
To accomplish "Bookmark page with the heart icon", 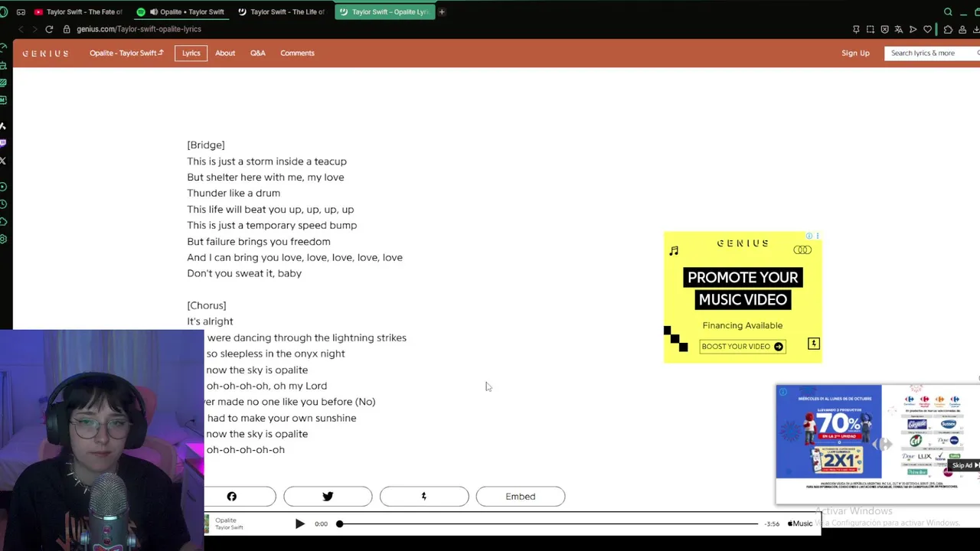I will [927, 29].
